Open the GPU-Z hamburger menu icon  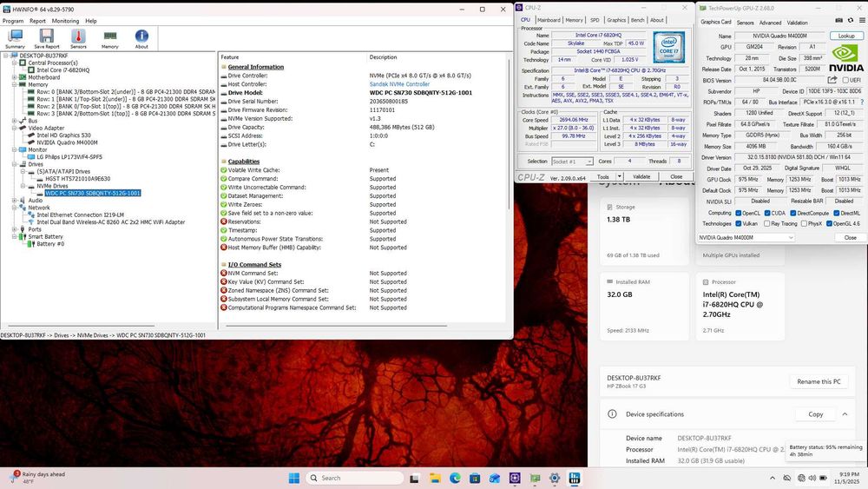pyautogui.click(x=862, y=21)
